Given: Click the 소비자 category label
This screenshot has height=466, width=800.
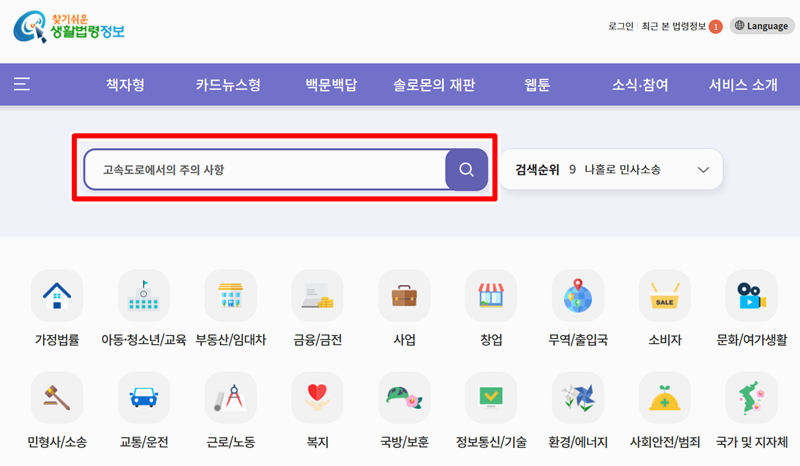Looking at the screenshot, I should [665, 340].
